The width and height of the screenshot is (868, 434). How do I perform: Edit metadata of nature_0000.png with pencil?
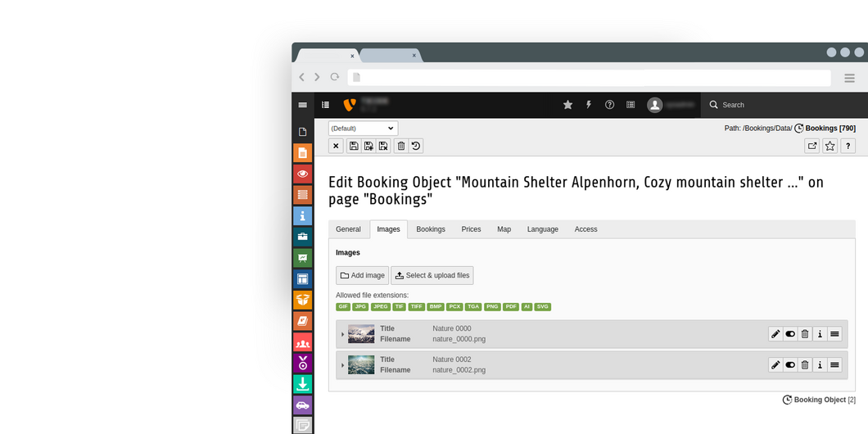click(775, 334)
